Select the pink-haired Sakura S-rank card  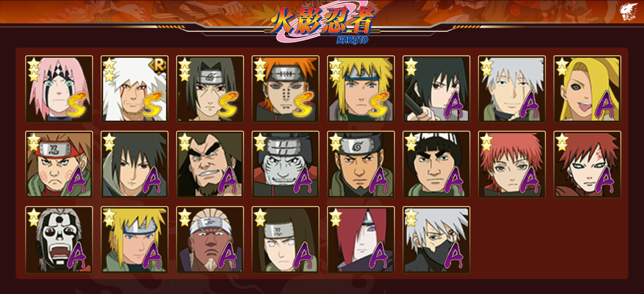click(59, 89)
